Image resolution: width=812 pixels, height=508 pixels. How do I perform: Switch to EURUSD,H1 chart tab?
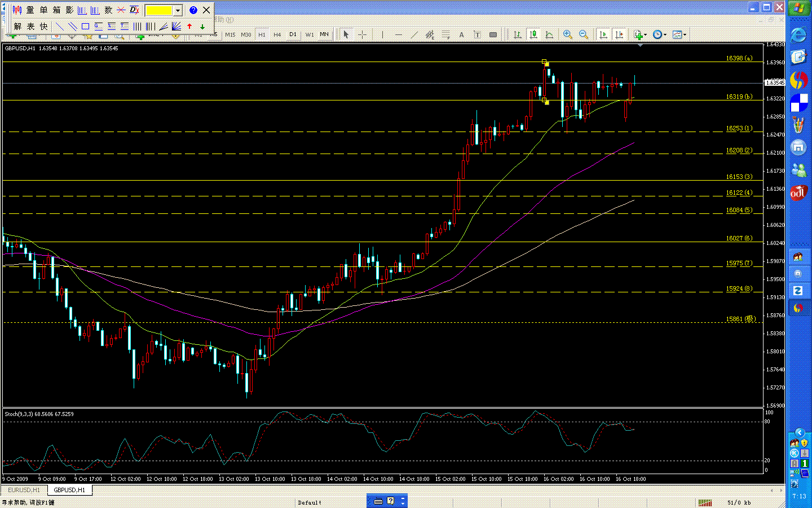(24, 490)
